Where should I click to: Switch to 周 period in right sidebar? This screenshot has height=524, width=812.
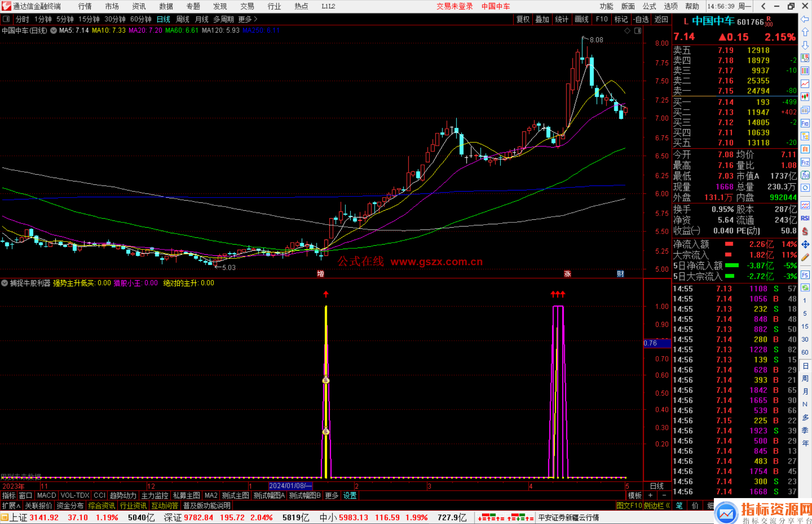[805, 379]
